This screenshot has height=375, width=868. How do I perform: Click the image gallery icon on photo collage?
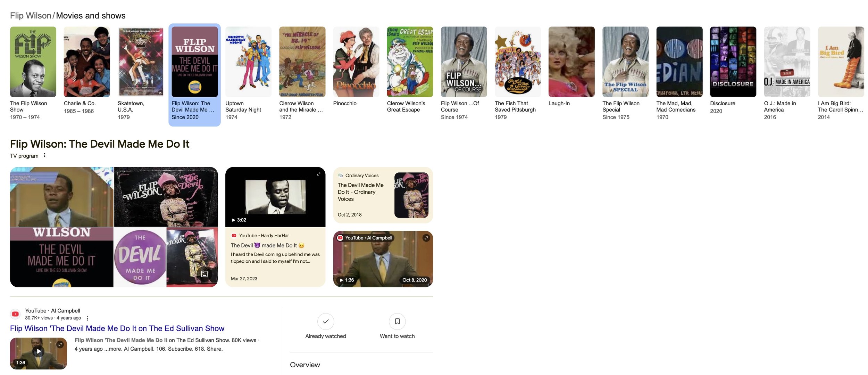205,274
